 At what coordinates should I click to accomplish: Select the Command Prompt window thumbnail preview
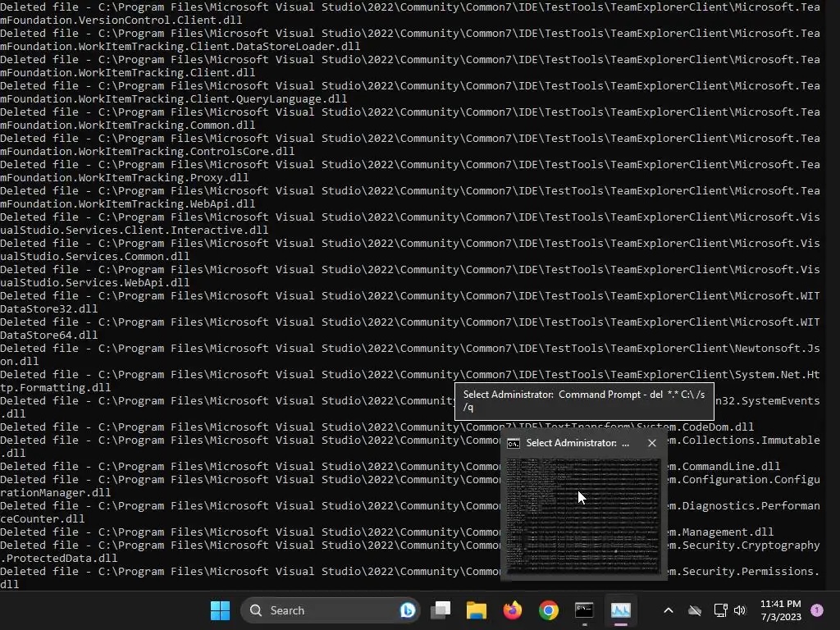[x=583, y=517]
